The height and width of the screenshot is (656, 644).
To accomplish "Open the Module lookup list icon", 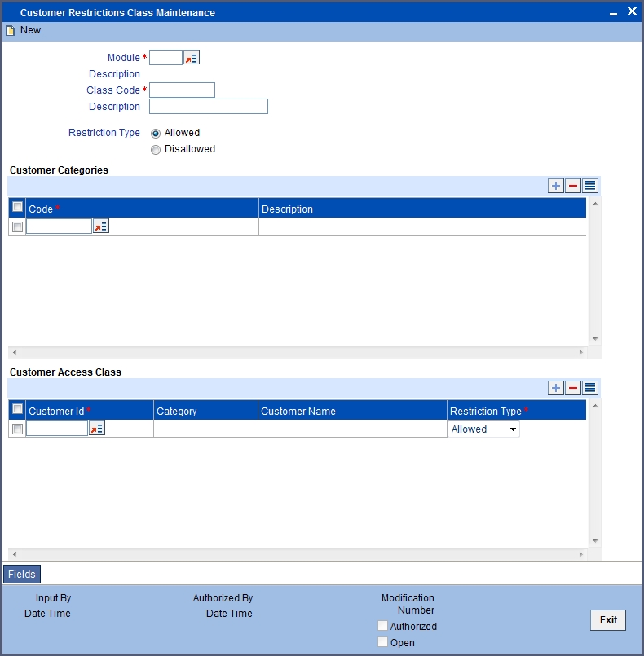I will tap(192, 57).
